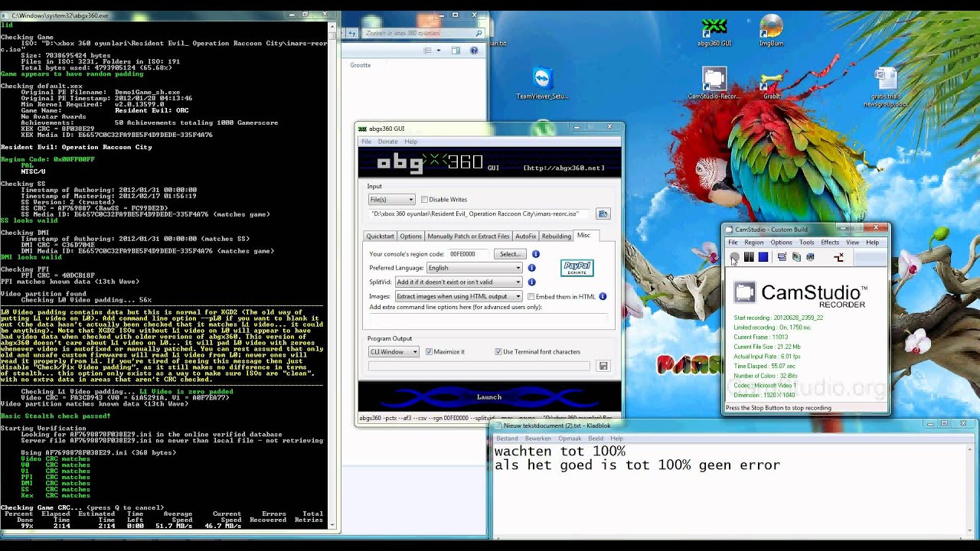
Task: Click the Launch button
Action: pyautogui.click(x=489, y=397)
